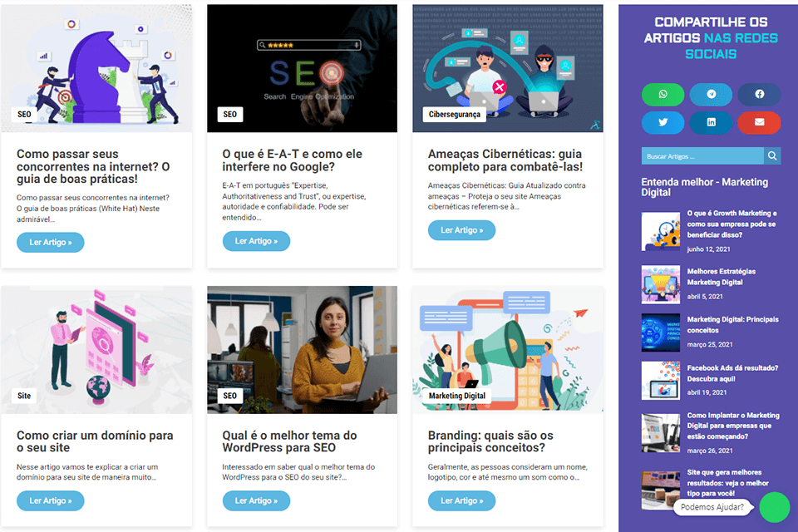Click Ler Artigo under the E-A-T article

(256, 241)
